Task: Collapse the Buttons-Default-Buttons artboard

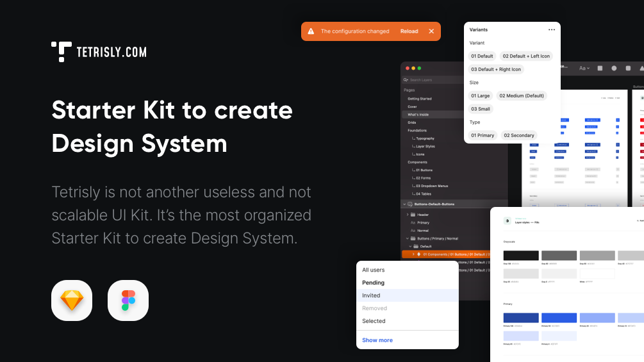Action: coord(404,204)
